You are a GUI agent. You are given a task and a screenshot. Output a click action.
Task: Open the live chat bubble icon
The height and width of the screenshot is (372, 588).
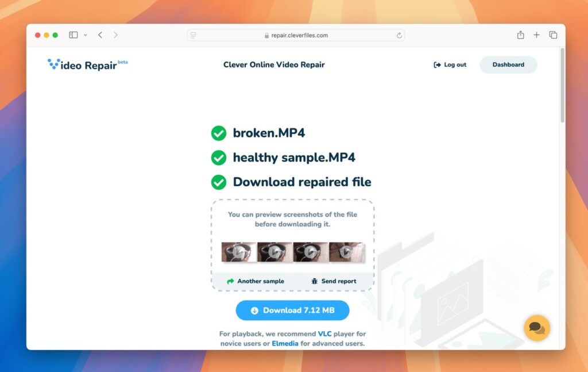pos(537,328)
